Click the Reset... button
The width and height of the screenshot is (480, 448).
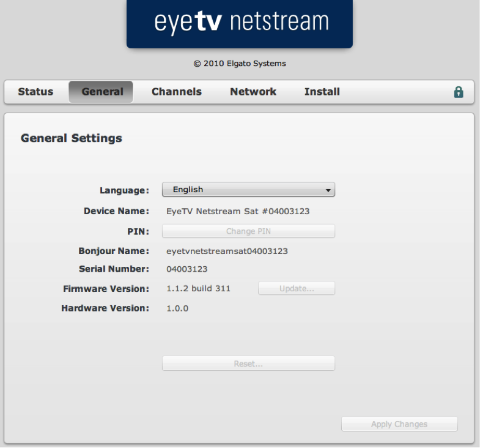click(x=248, y=364)
